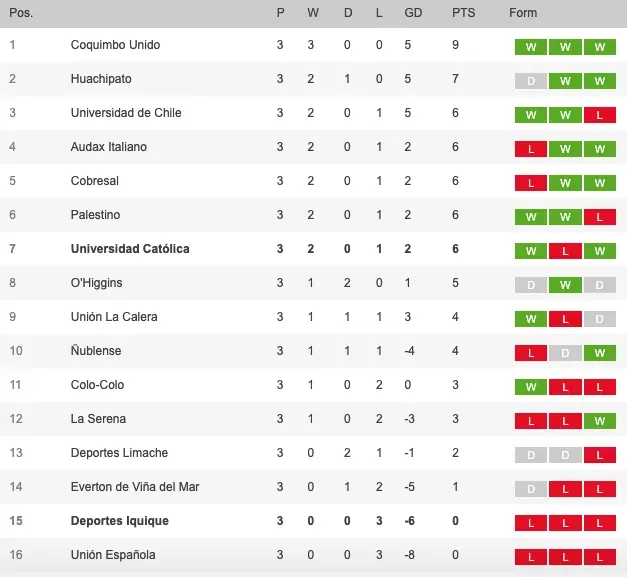The image size is (627, 577).
Task: Click La Serena's green win form badge
Action: pyautogui.click(x=599, y=420)
